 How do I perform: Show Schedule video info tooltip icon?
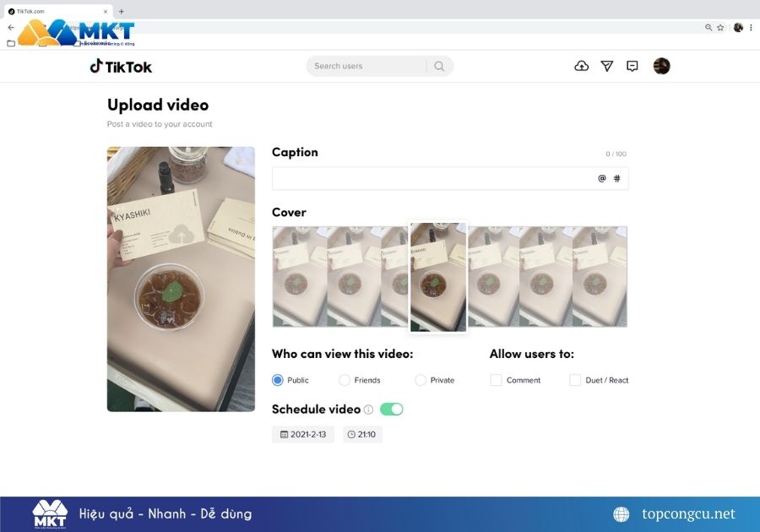click(x=368, y=410)
